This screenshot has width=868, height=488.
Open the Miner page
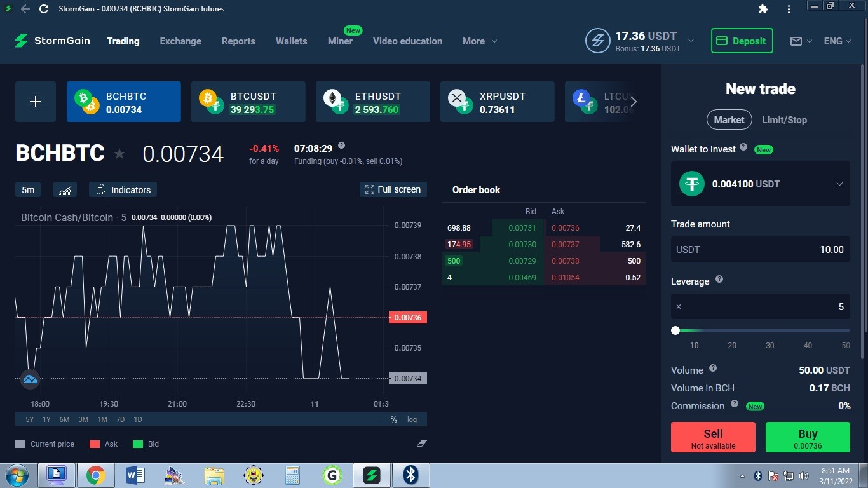pos(340,41)
